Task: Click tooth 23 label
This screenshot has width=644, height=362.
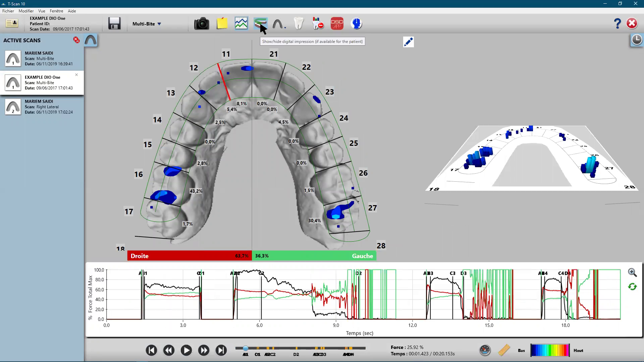Action: tap(330, 92)
